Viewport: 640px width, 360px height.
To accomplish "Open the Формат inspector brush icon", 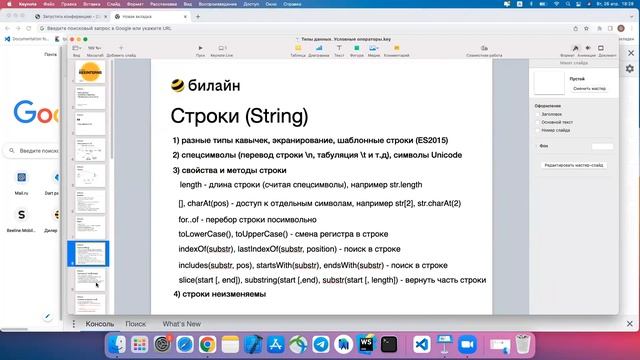I will click(x=575, y=48).
